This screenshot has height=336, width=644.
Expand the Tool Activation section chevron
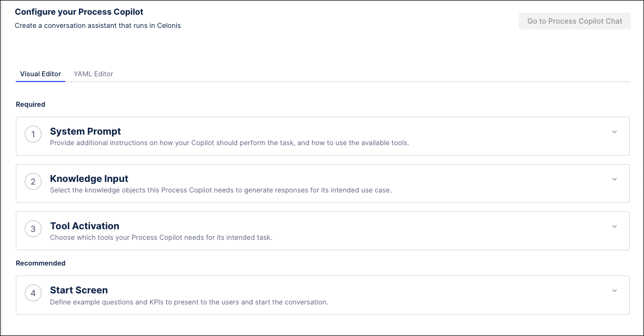pos(614,227)
